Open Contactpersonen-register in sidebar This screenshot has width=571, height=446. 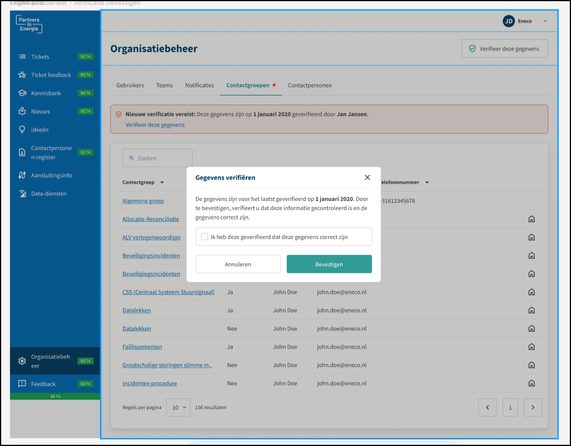pos(55,153)
